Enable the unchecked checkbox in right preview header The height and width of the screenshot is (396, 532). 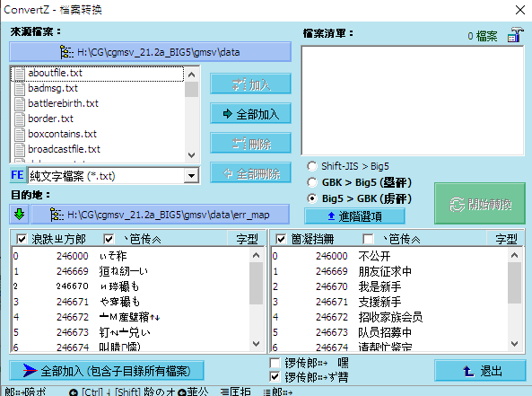(x=368, y=239)
